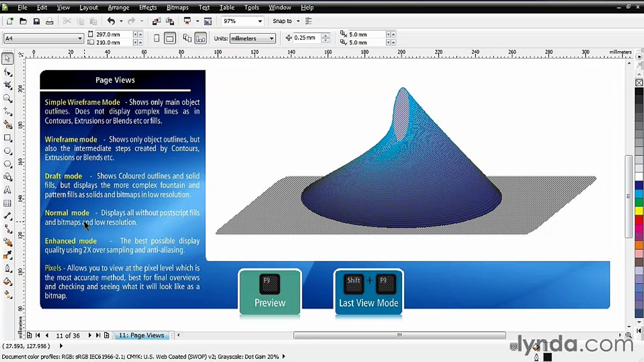Open the Fill tool flyout
This screenshot has height=362, width=644.
[x=8, y=281]
